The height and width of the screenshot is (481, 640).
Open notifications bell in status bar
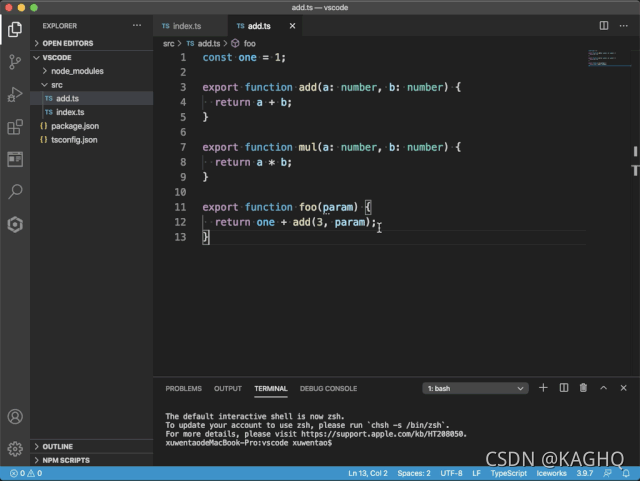point(626,473)
